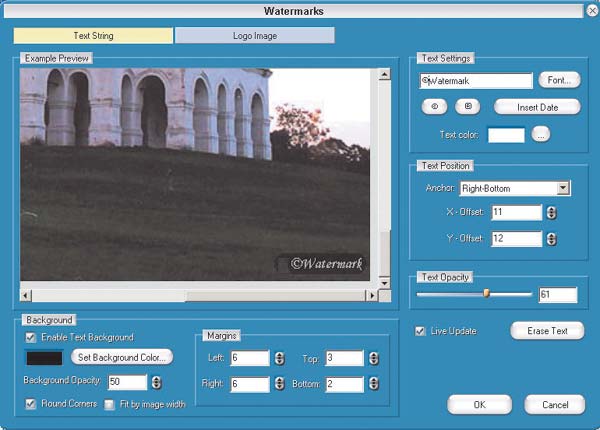This screenshot has width=600, height=430.
Task: Click the Bottom margin value field
Action: pos(344,384)
